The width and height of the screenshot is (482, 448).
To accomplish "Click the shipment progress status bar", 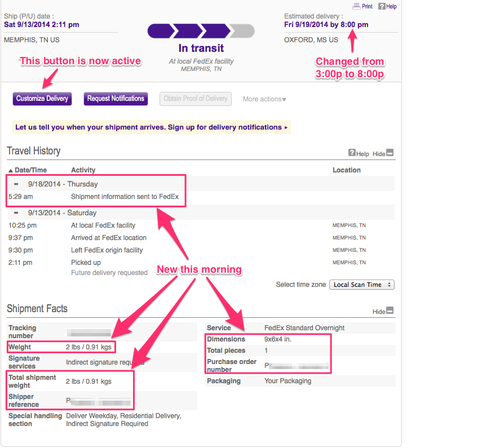I will pos(201,31).
